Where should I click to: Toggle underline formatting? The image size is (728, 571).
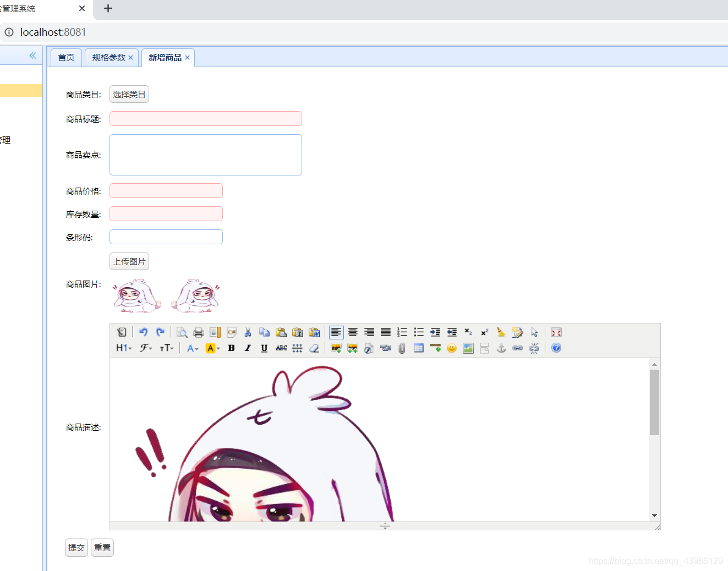(x=265, y=348)
